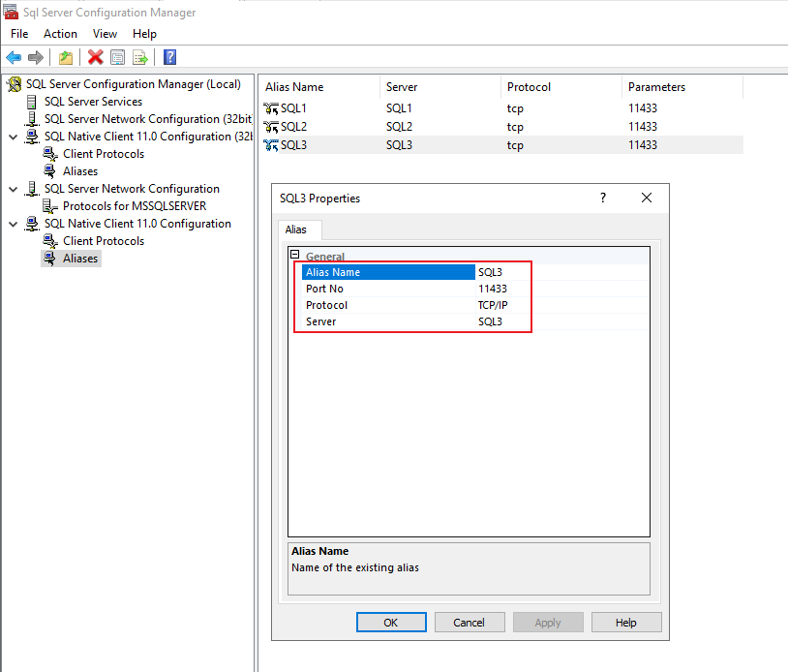Open the File menu
The image size is (788, 672).
(19, 34)
